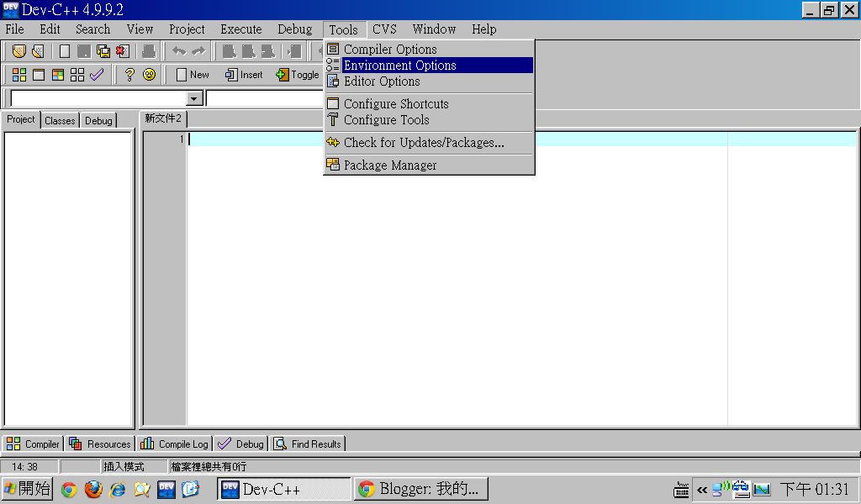Open the Compile Log bottom tab
The width and height of the screenshot is (861, 504).
click(174, 444)
